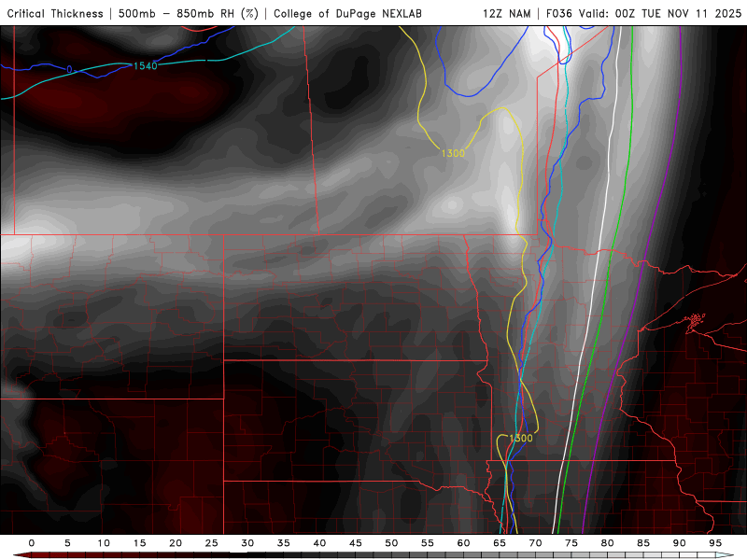The height and width of the screenshot is (560, 747).
Task: Click the "Valid: 00Z TUE NOV 11 2025" timestamp
Action: pos(660,13)
